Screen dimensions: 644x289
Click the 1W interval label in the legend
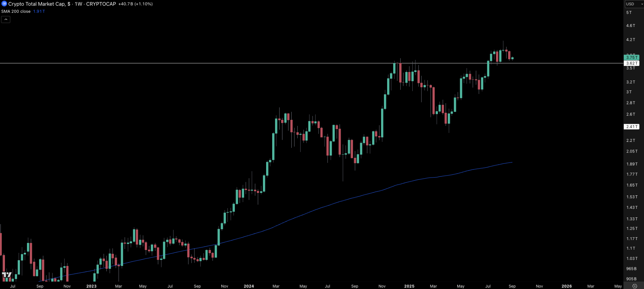click(78, 4)
